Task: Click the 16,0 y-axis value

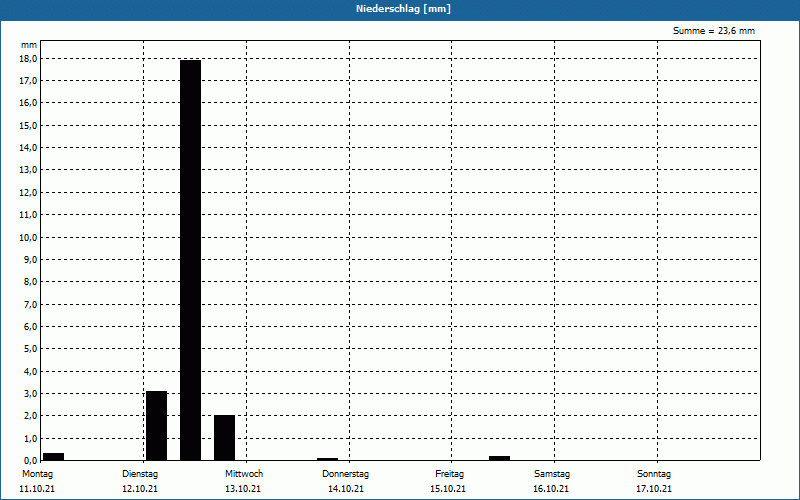Action: point(29,103)
